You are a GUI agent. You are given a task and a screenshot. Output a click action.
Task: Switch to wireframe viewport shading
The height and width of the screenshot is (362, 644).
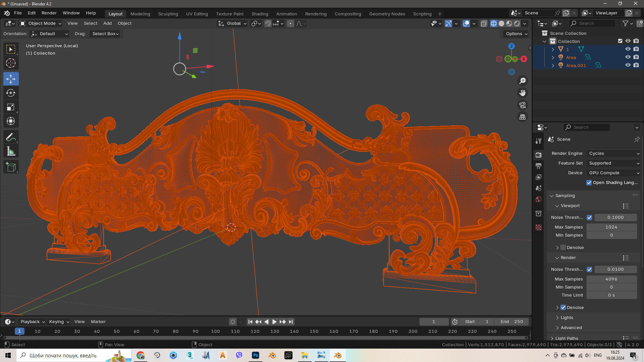pos(494,23)
